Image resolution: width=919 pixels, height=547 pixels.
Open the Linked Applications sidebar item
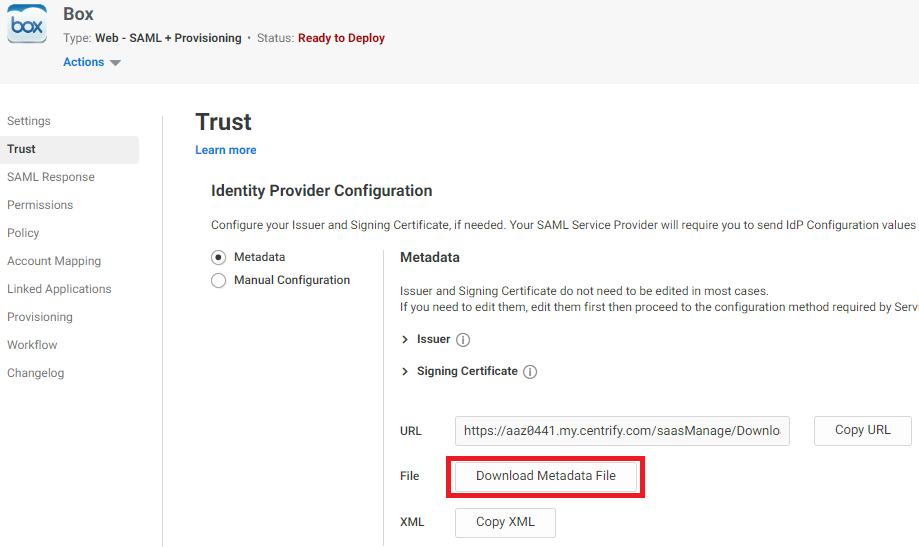[59, 289]
